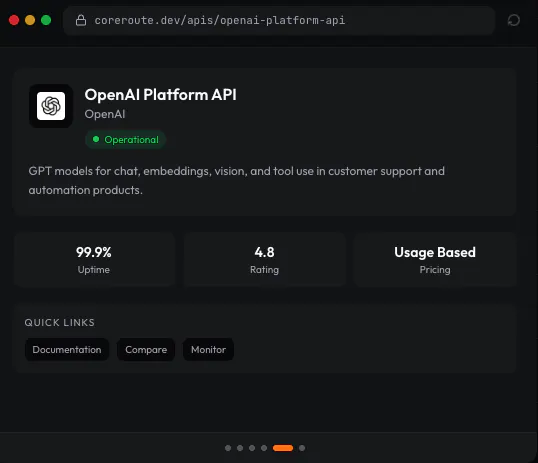Image resolution: width=538 pixels, height=463 pixels.
Task: Jump to the last carousel page dot
Action: (x=302, y=448)
